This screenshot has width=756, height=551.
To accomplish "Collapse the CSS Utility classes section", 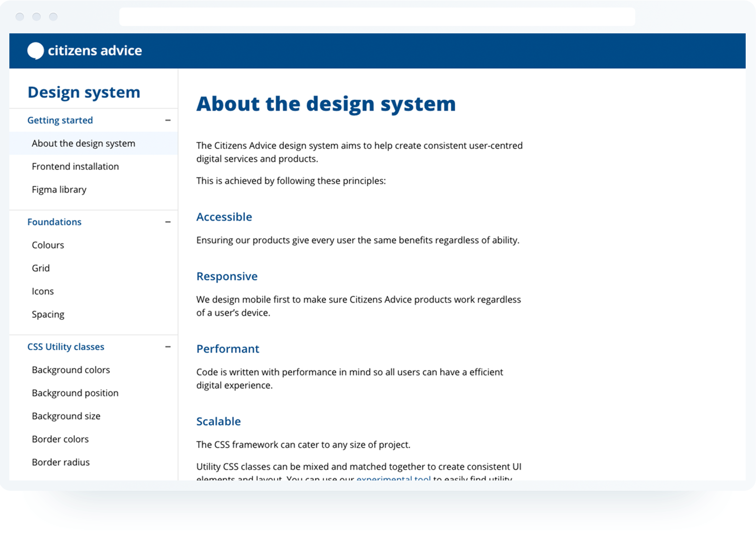I will click(168, 347).
